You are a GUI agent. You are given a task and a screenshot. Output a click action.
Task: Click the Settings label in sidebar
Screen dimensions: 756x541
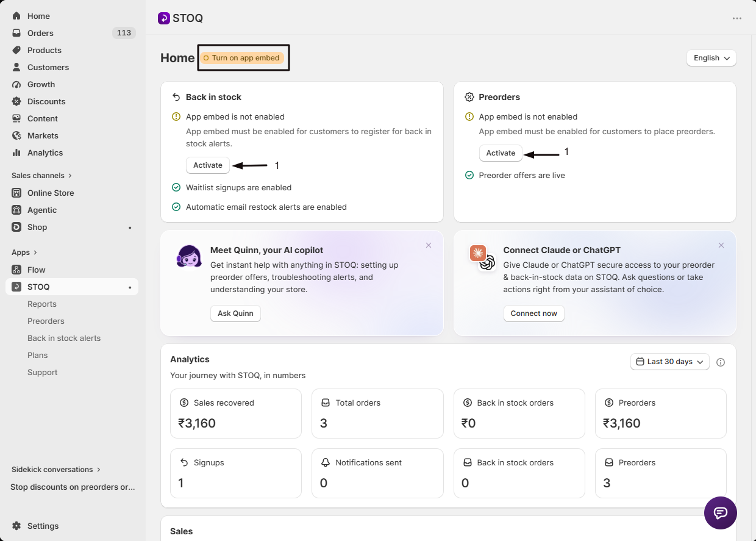click(43, 526)
